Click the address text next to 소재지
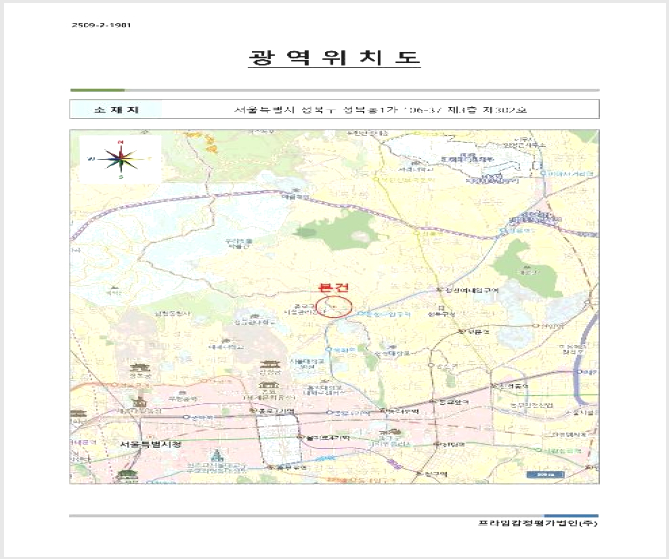 (380, 110)
